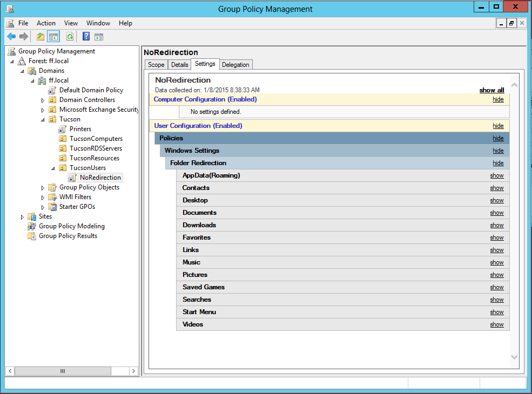The height and width of the screenshot is (394, 532).
Task: Open the Action menu
Action: (46, 23)
